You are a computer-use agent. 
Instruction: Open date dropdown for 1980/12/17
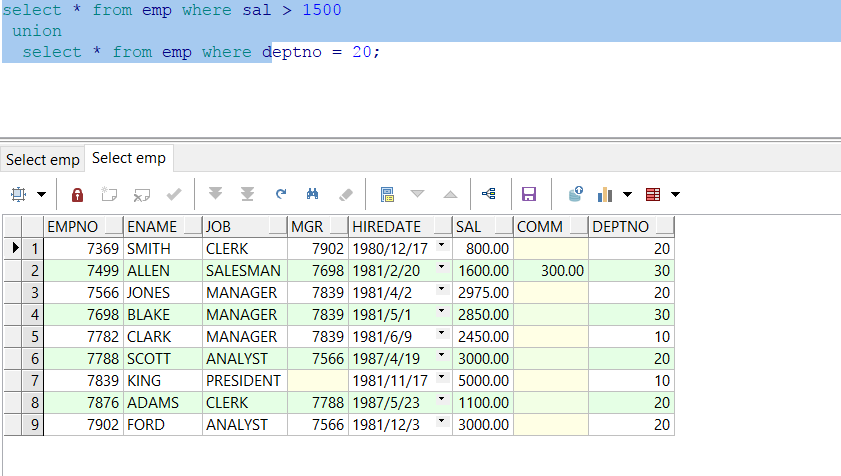[441, 245]
